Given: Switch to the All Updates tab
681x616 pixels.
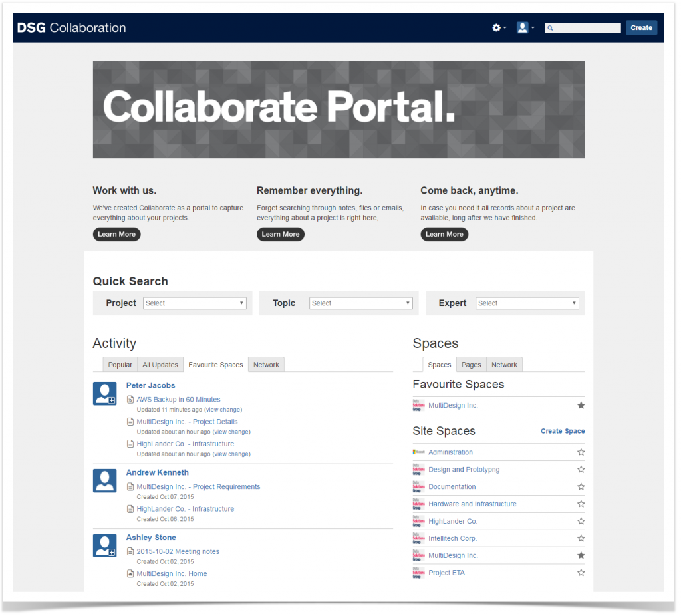Looking at the screenshot, I should [160, 364].
